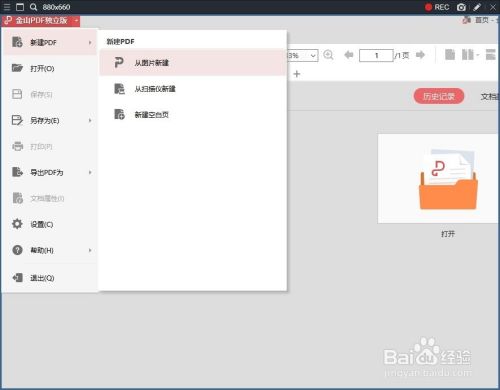500x390 pixels.
Task: Click the page number input field
Action: tap(376, 55)
